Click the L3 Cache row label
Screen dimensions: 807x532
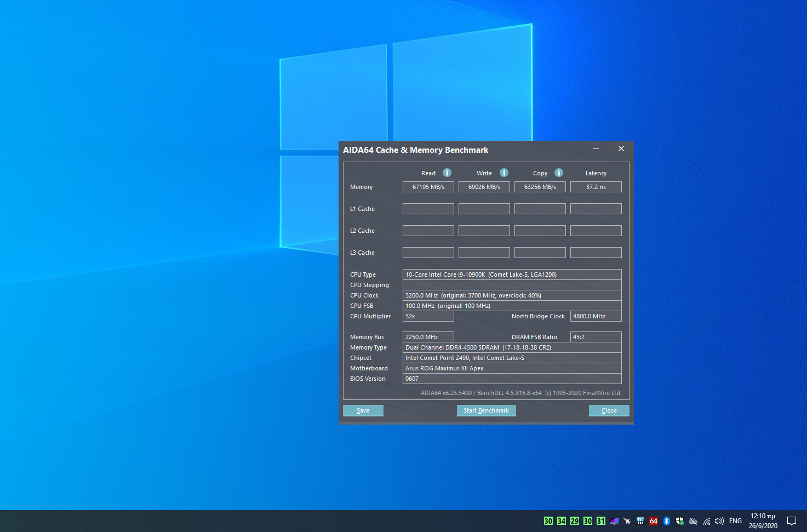363,253
